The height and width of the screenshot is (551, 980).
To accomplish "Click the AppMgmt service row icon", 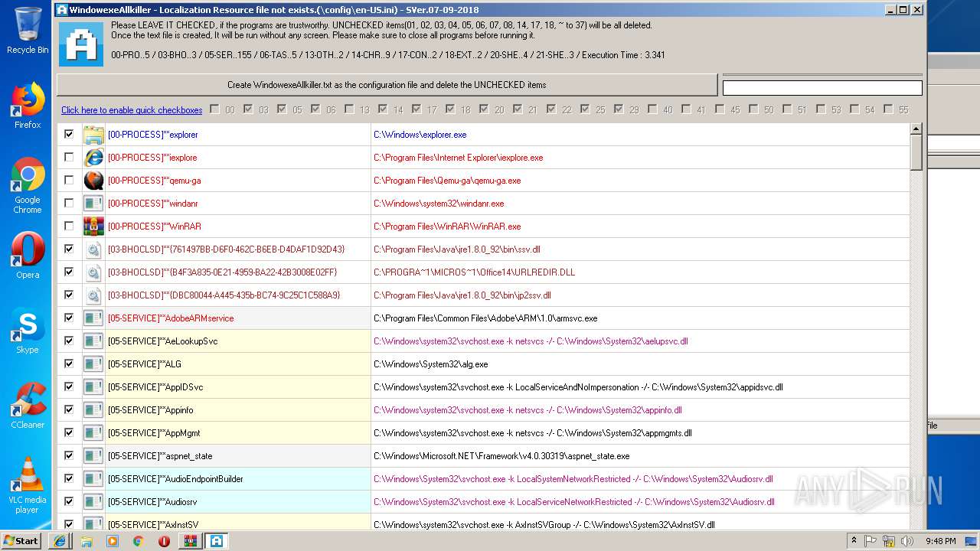I will pyautogui.click(x=93, y=433).
